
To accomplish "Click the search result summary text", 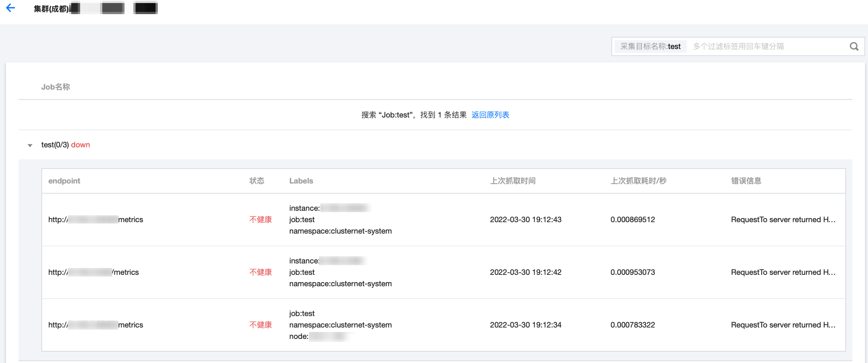I will click(x=414, y=115).
